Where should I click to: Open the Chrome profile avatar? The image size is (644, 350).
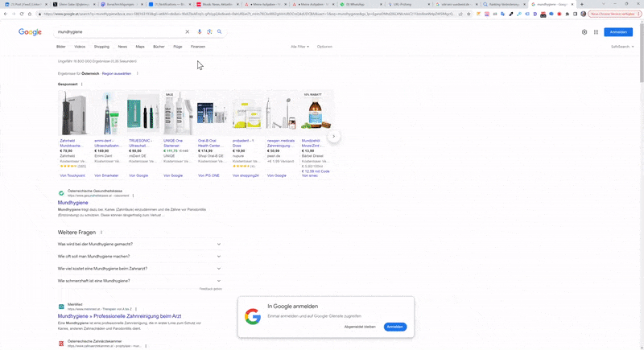(583, 14)
